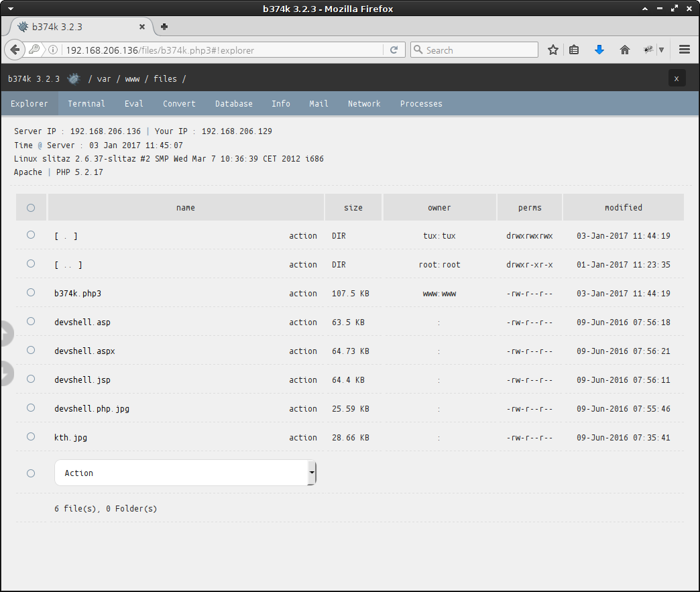Bookmark this page with the star icon
The width and height of the screenshot is (700, 592).
point(553,50)
